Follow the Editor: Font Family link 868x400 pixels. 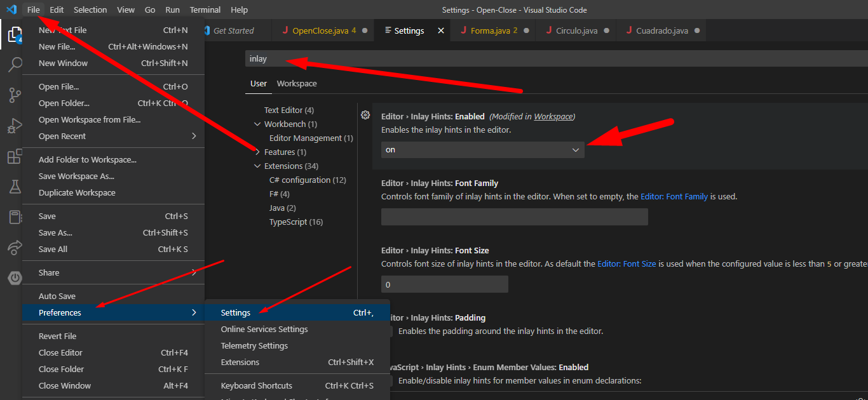tap(674, 197)
